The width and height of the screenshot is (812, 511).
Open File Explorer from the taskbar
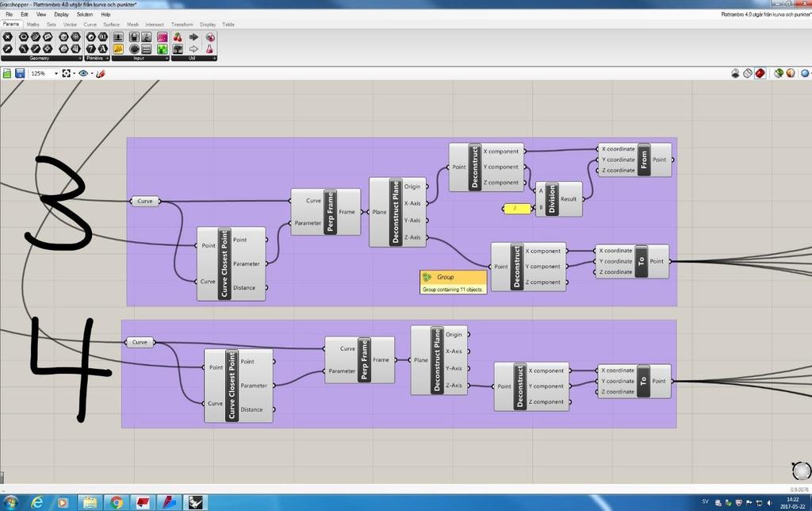pyautogui.click(x=90, y=502)
